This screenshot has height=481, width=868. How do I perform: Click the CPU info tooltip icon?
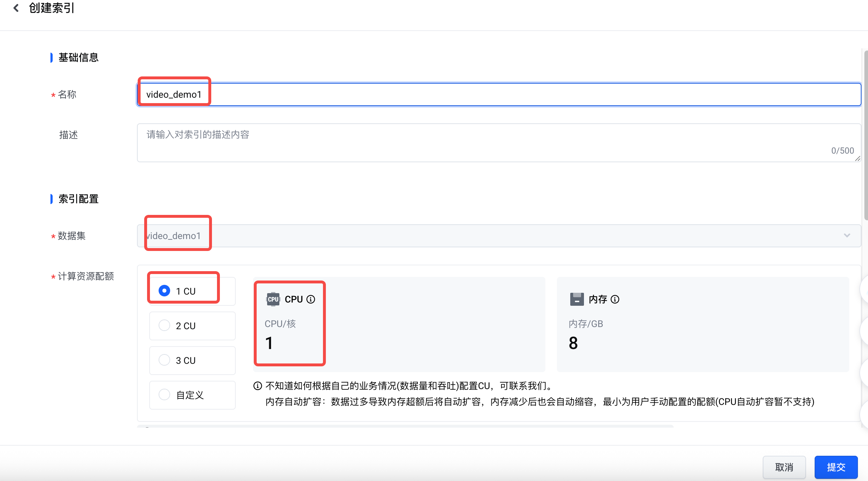click(x=311, y=299)
